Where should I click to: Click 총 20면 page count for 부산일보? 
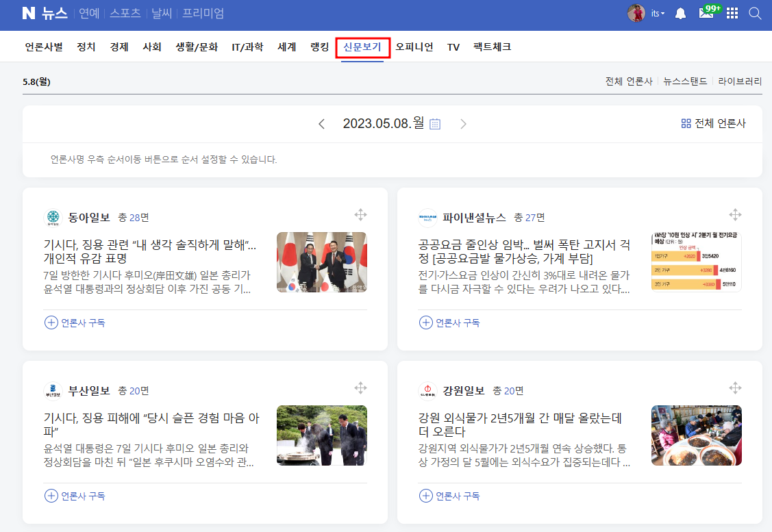pos(134,391)
